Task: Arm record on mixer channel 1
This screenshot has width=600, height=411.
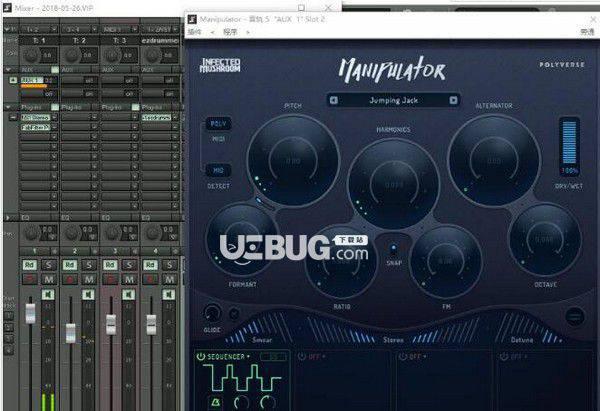Action: (x=29, y=279)
